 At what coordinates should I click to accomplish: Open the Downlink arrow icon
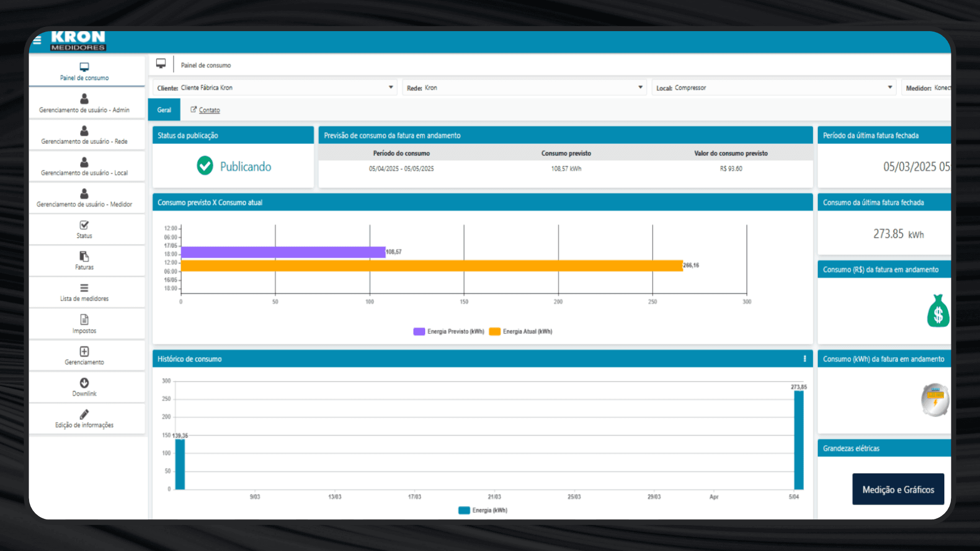(84, 383)
